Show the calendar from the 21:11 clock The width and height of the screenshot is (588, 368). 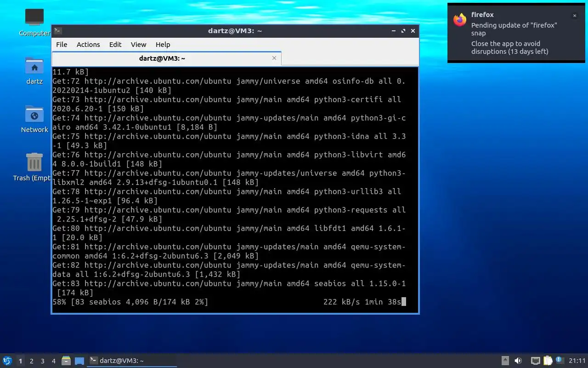(577, 361)
